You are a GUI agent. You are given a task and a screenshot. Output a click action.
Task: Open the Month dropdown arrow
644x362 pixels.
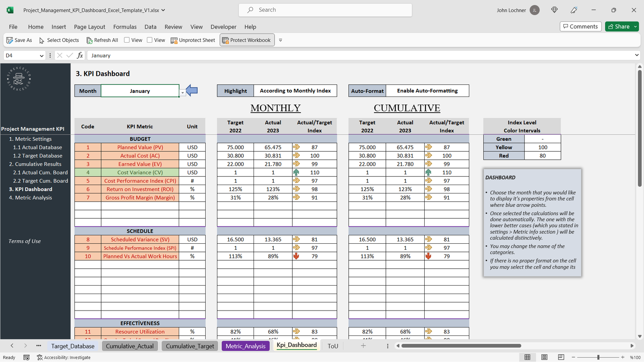tap(183, 93)
